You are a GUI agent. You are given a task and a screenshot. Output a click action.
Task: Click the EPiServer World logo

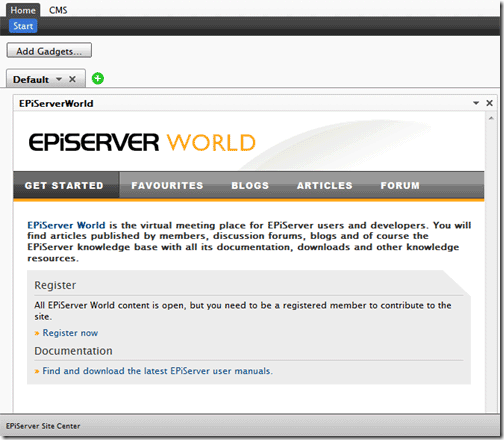(x=142, y=143)
